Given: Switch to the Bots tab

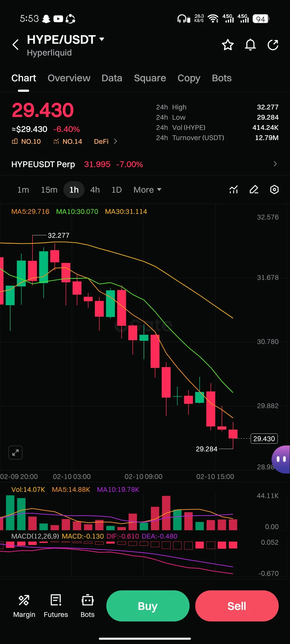Looking at the screenshot, I should pyautogui.click(x=222, y=78).
